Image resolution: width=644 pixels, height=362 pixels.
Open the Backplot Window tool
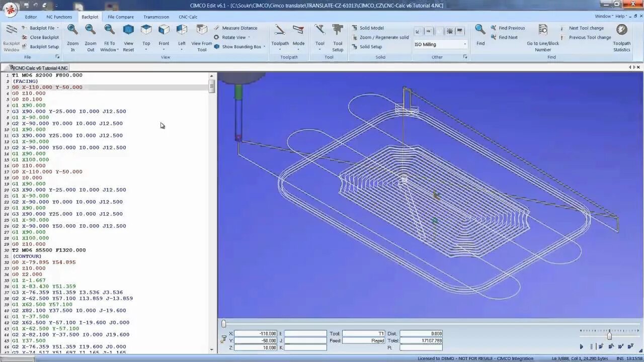click(11, 38)
